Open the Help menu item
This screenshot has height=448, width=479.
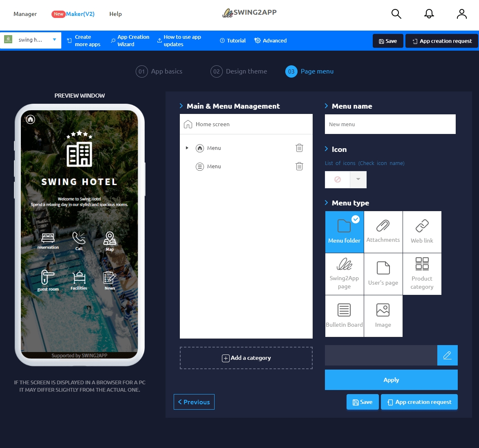[x=116, y=14]
